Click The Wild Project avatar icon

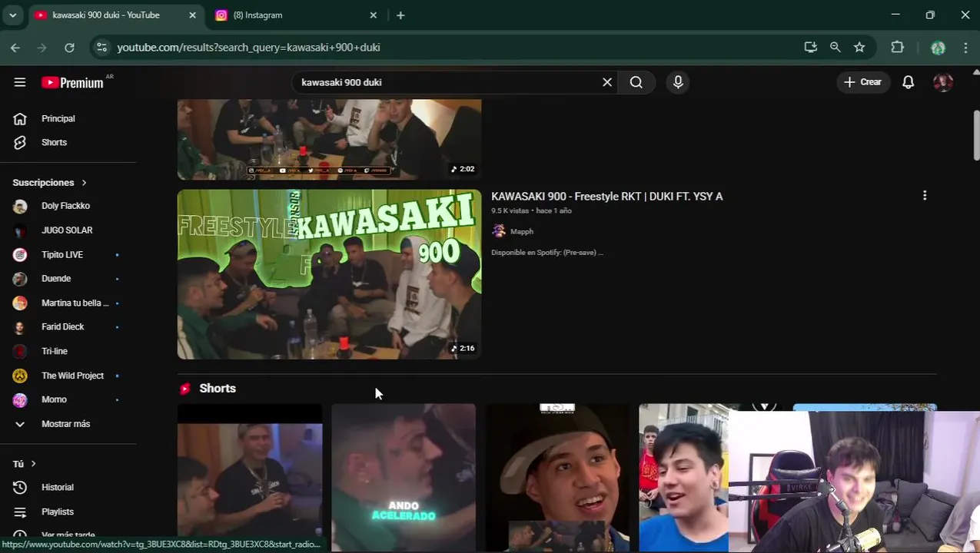20,376
